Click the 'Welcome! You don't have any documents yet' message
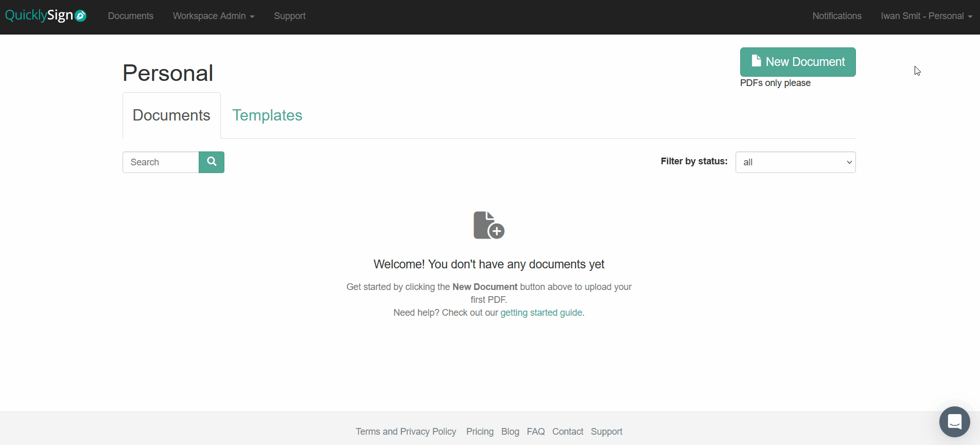 coord(489,264)
